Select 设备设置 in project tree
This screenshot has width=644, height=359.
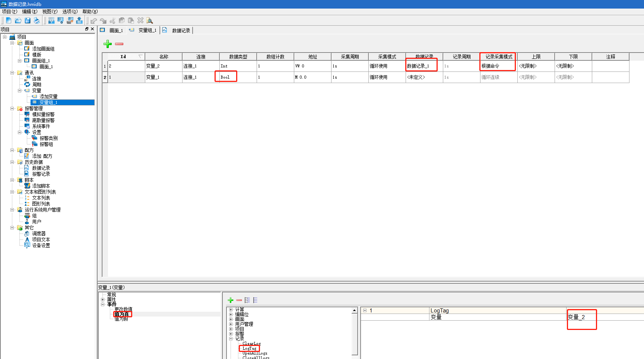point(41,245)
